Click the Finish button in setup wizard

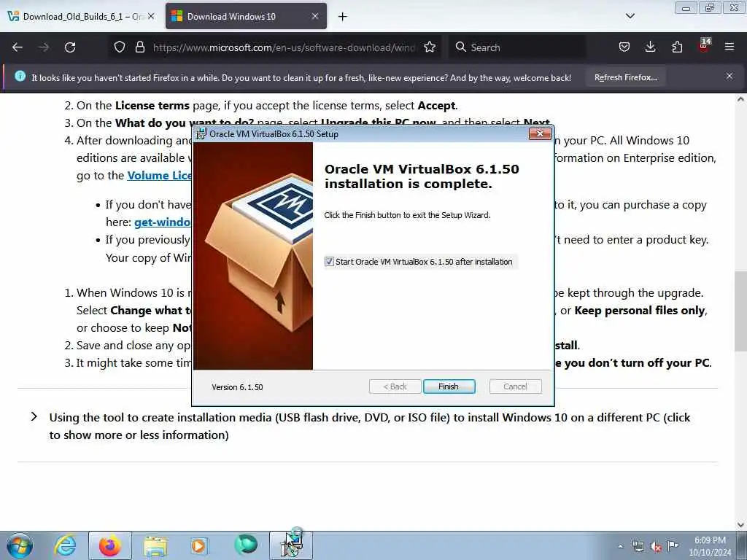449,386
